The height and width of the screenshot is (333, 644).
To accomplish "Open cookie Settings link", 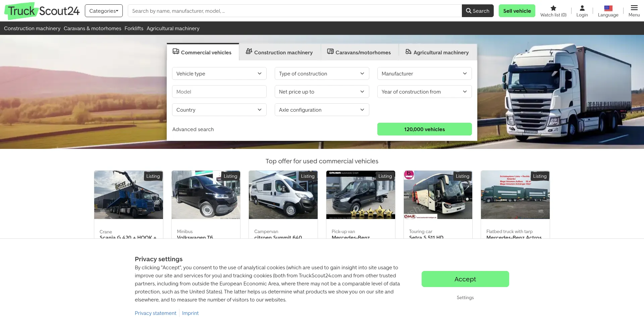I will [x=465, y=297].
